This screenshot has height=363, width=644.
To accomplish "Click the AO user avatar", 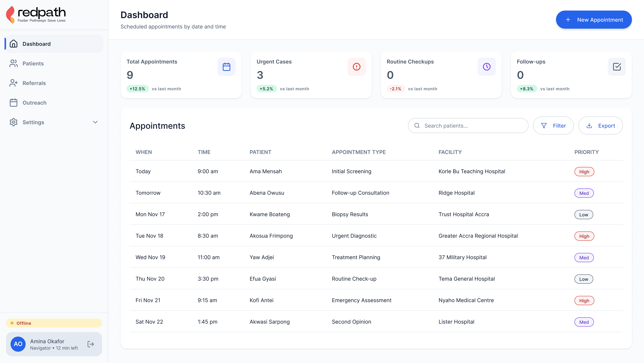I will [x=18, y=344].
